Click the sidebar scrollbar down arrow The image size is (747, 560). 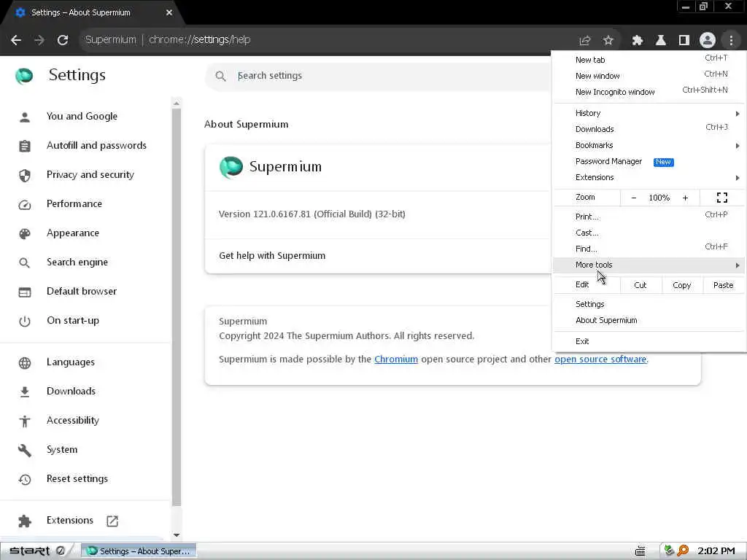(177, 535)
